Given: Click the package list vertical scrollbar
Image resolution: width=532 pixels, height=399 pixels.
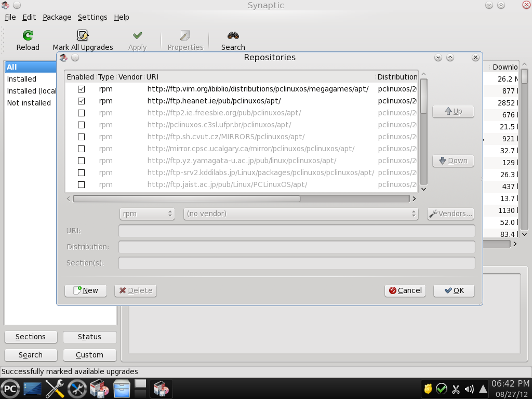Looking at the screenshot, I should pyautogui.click(x=525, y=76).
